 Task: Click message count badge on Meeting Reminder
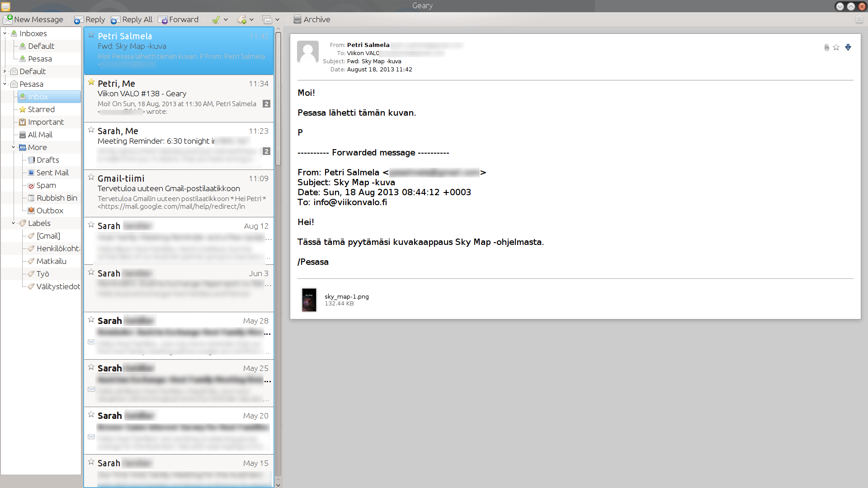click(x=267, y=151)
